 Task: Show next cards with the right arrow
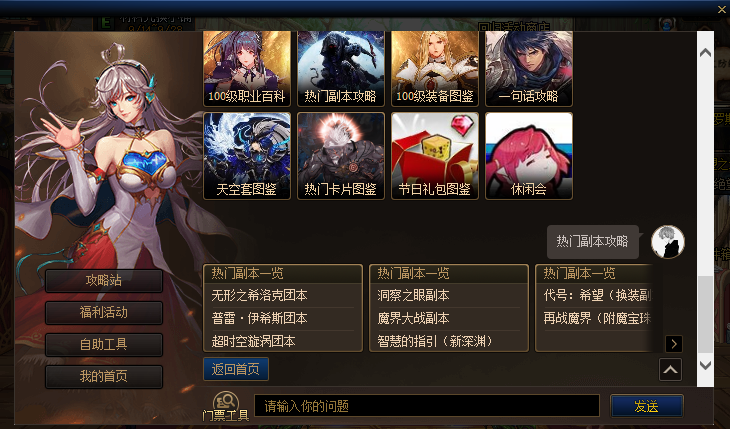click(x=674, y=344)
